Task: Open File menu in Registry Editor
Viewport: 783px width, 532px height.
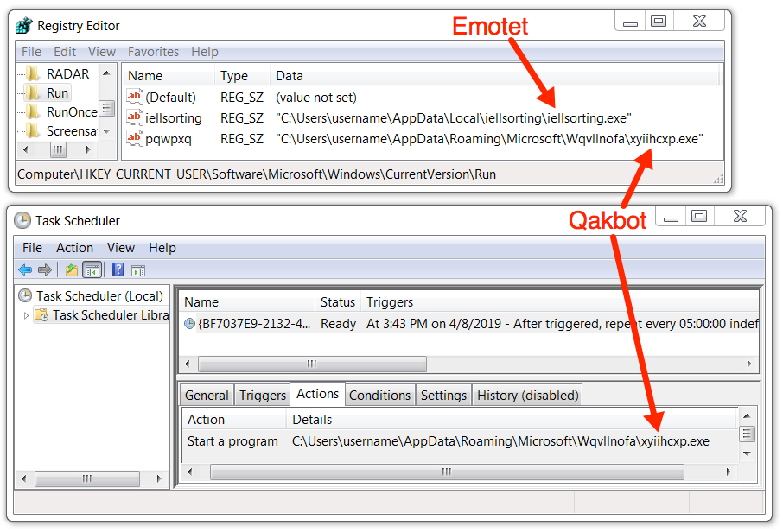Action: [31, 52]
